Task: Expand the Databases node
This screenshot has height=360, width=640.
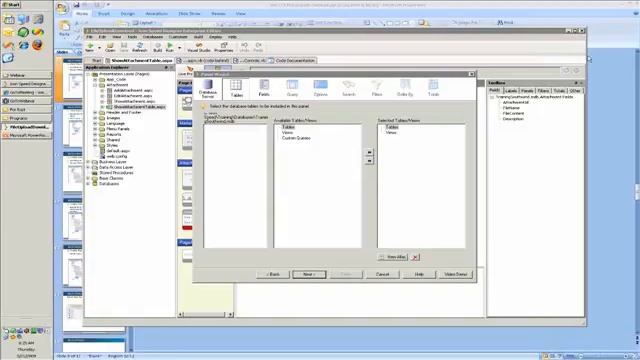Action: pos(88,184)
